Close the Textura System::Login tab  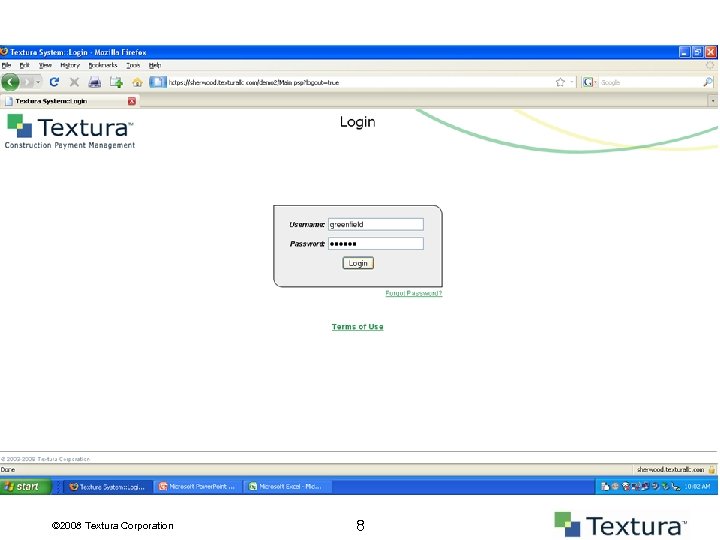pos(132,101)
